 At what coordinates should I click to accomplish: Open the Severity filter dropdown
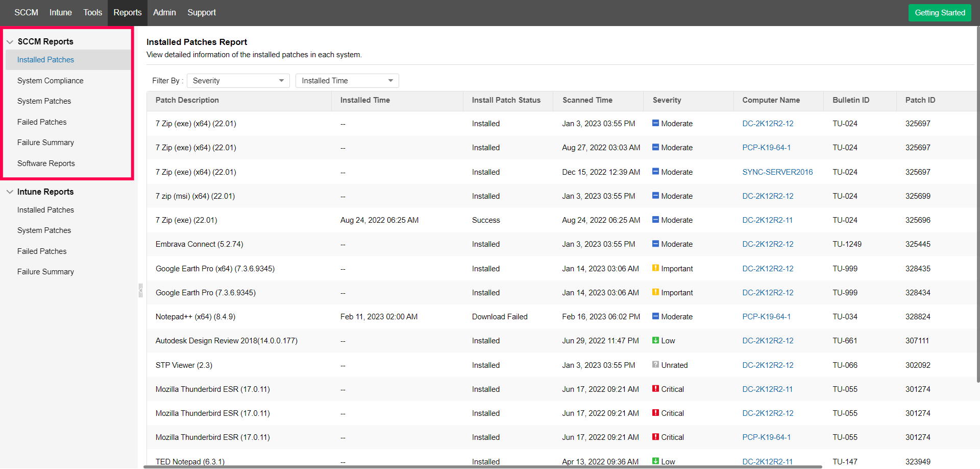click(238, 81)
